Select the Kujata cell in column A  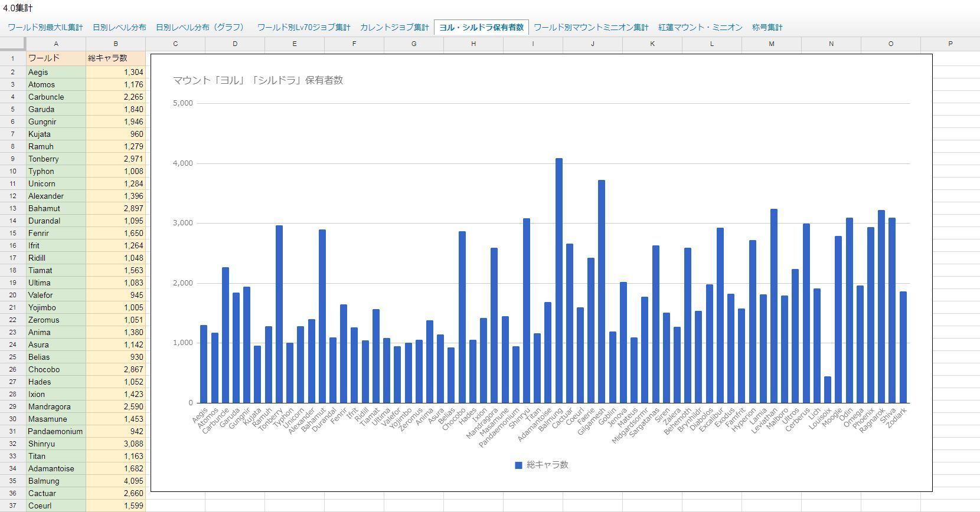coord(56,134)
